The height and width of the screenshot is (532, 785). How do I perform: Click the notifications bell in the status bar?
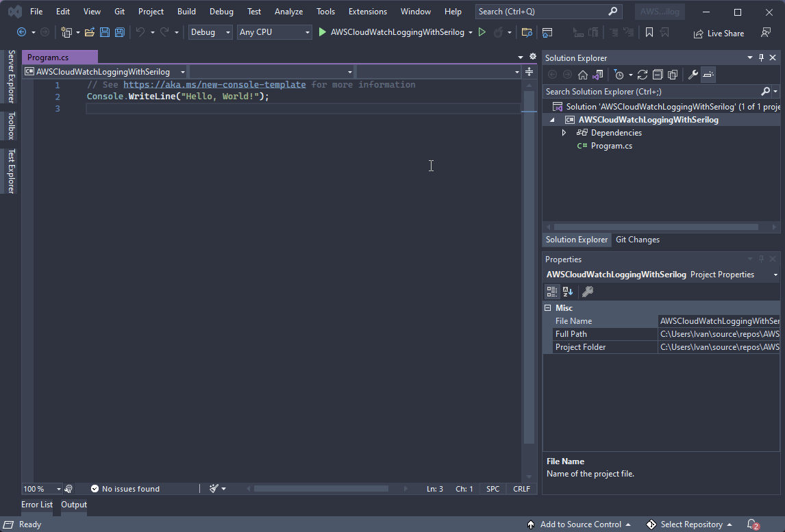tap(752, 524)
